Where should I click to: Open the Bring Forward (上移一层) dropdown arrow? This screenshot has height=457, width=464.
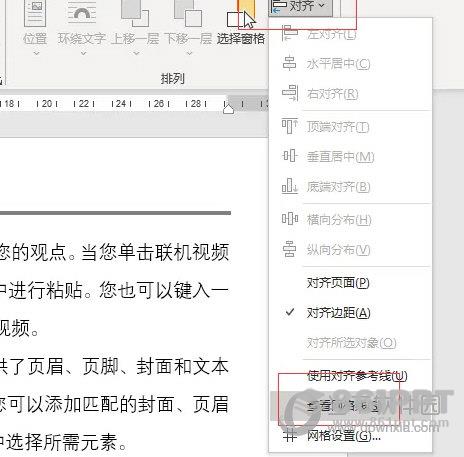point(136,53)
